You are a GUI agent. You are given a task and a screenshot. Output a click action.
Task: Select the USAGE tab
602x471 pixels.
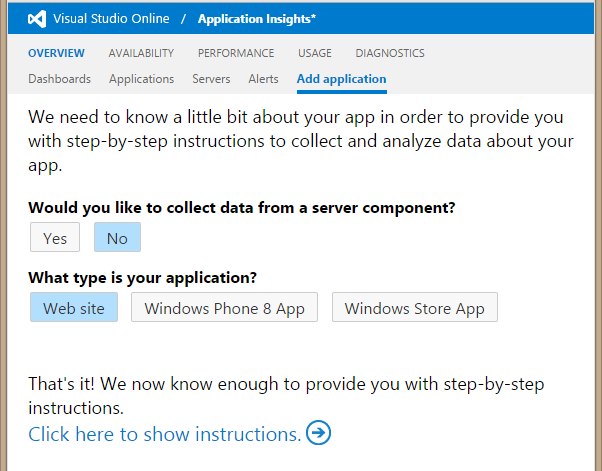[x=315, y=53]
